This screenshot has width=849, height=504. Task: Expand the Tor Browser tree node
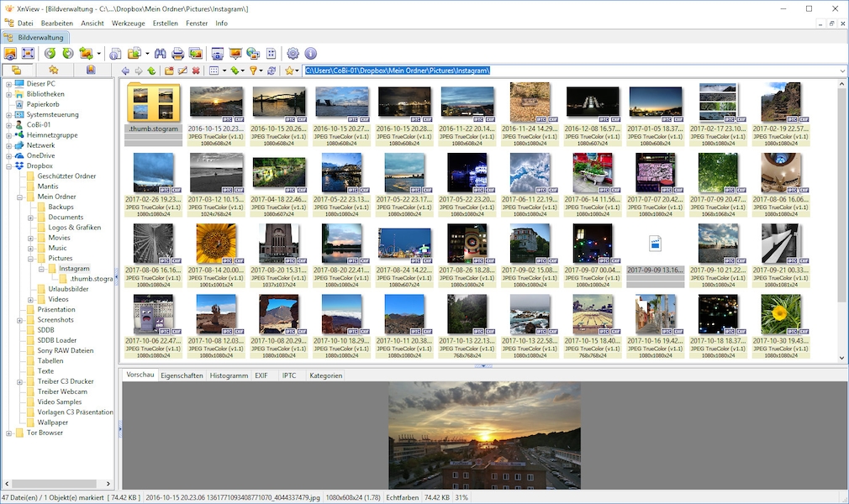point(8,433)
